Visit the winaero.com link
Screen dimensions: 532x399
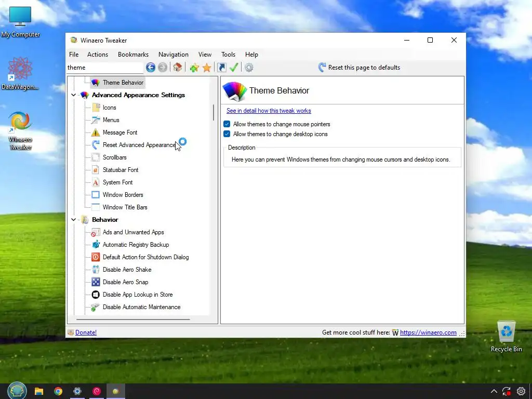[428, 332]
